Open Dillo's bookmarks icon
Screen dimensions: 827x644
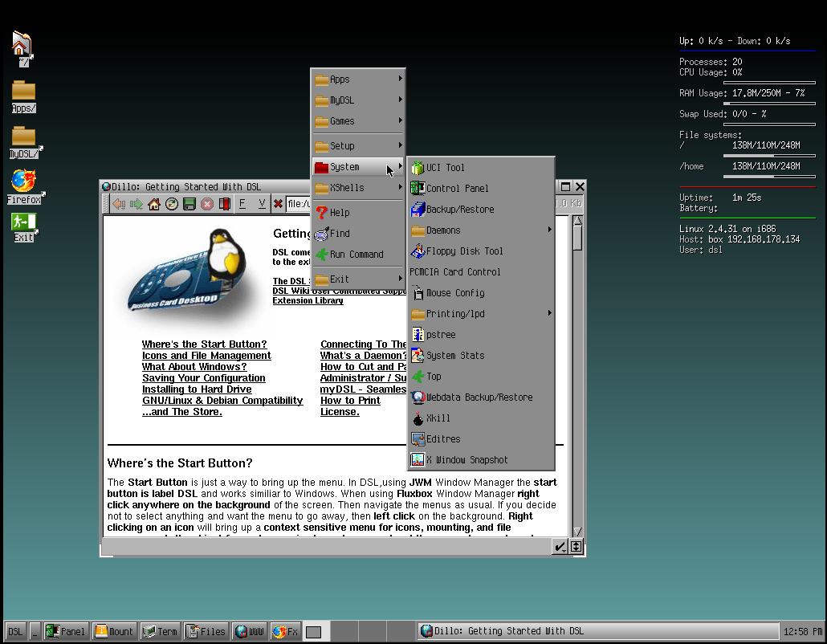pos(225,204)
